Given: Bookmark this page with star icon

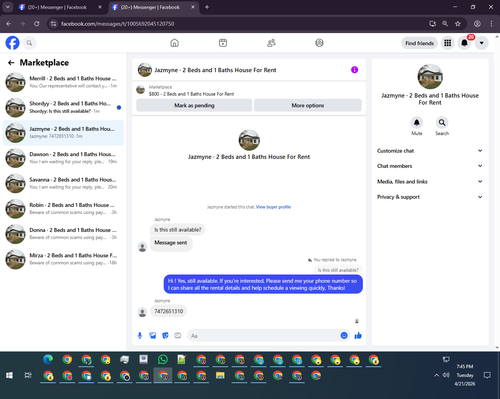Looking at the screenshot, I should pyautogui.click(x=458, y=24).
